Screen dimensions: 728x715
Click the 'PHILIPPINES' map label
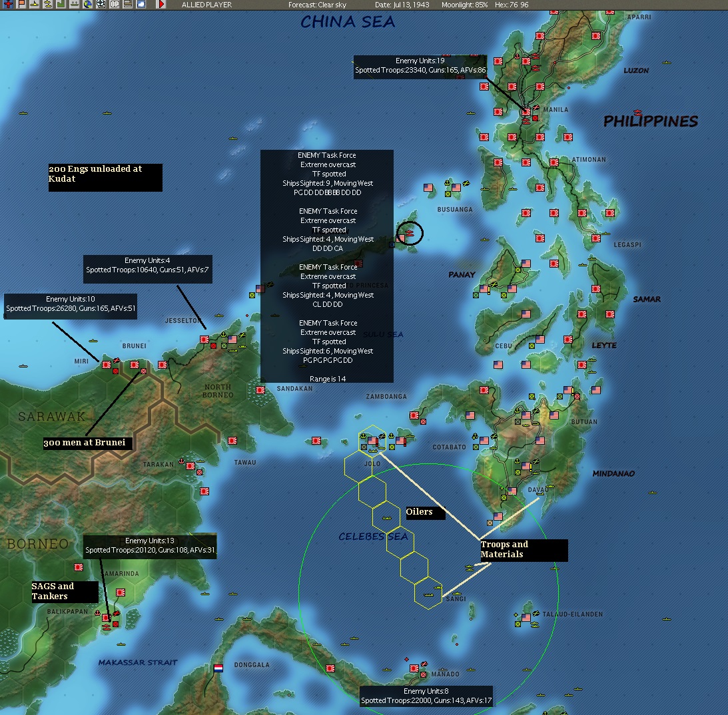[x=651, y=122]
